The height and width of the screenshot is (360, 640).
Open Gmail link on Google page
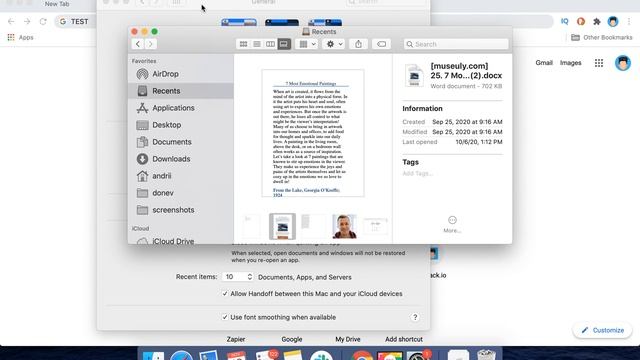tap(544, 63)
